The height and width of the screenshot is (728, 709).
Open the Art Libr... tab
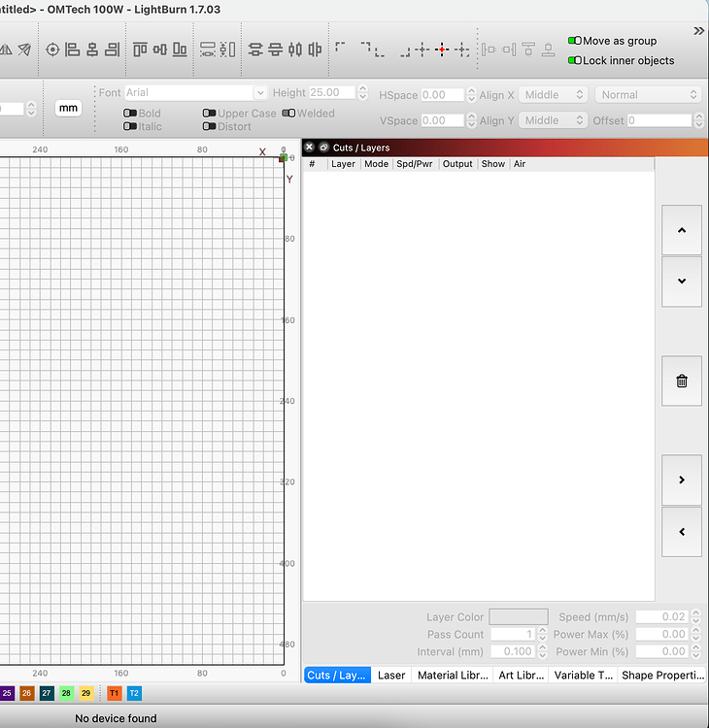(x=521, y=675)
